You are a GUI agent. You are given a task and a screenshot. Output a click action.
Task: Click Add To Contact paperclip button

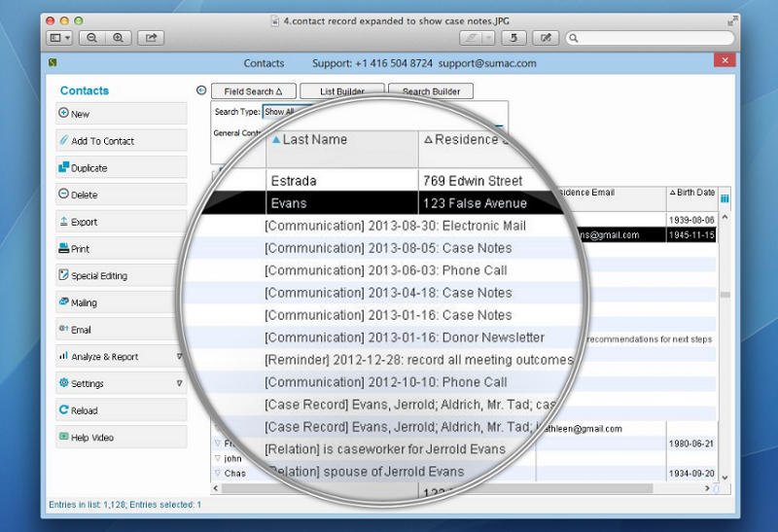coord(121,141)
